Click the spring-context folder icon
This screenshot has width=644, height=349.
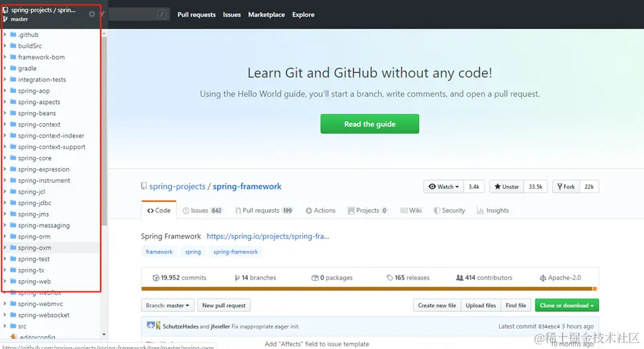(x=13, y=124)
